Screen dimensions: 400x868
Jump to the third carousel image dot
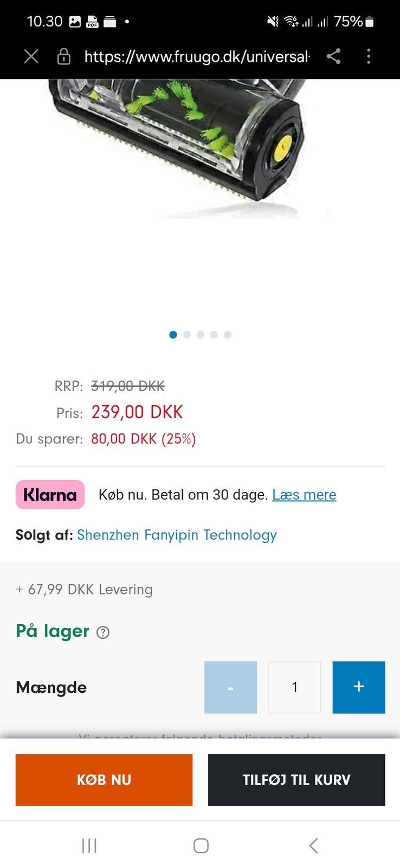click(x=201, y=335)
